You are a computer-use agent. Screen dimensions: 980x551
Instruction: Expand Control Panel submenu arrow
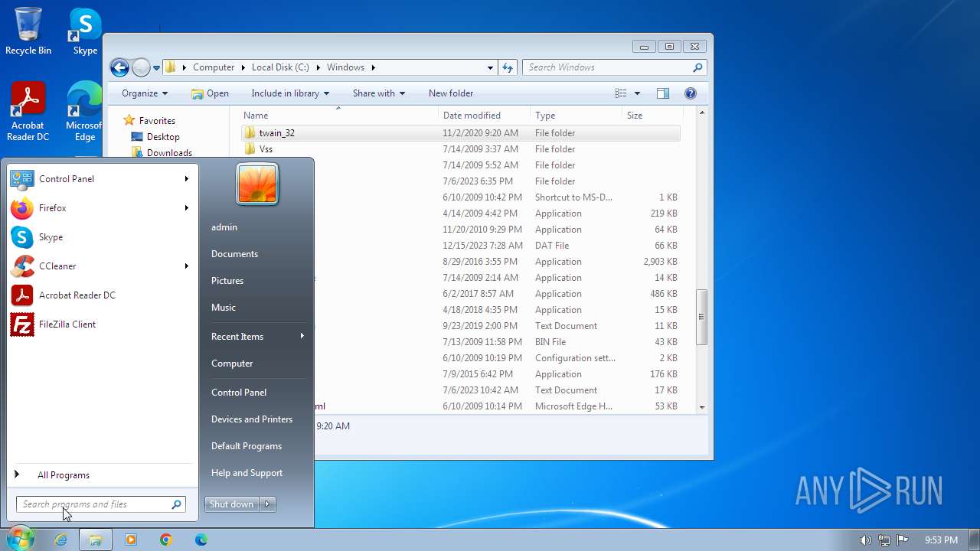(186, 179)
